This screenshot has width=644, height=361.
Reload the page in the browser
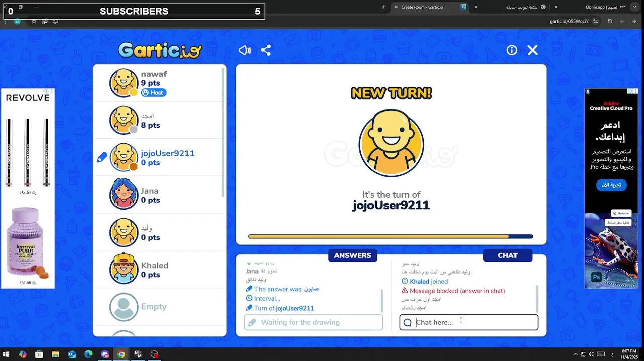pyautogui.click(x=610, y=21)
